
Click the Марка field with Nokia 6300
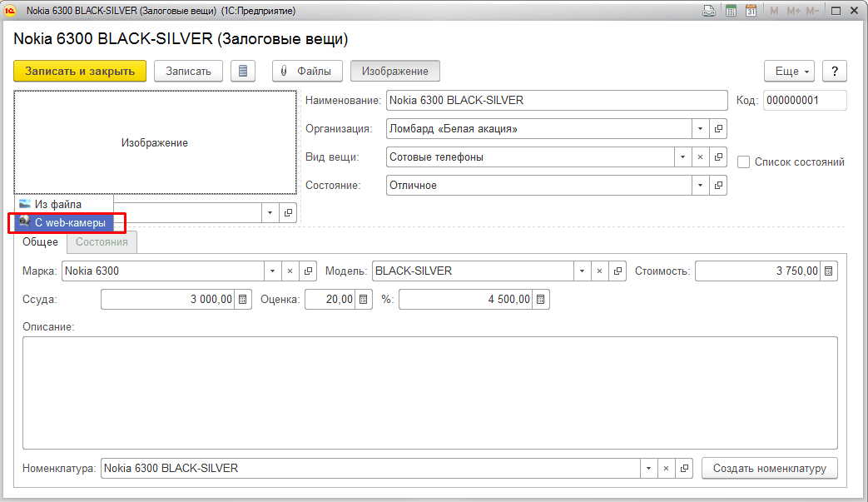point(163,271)
